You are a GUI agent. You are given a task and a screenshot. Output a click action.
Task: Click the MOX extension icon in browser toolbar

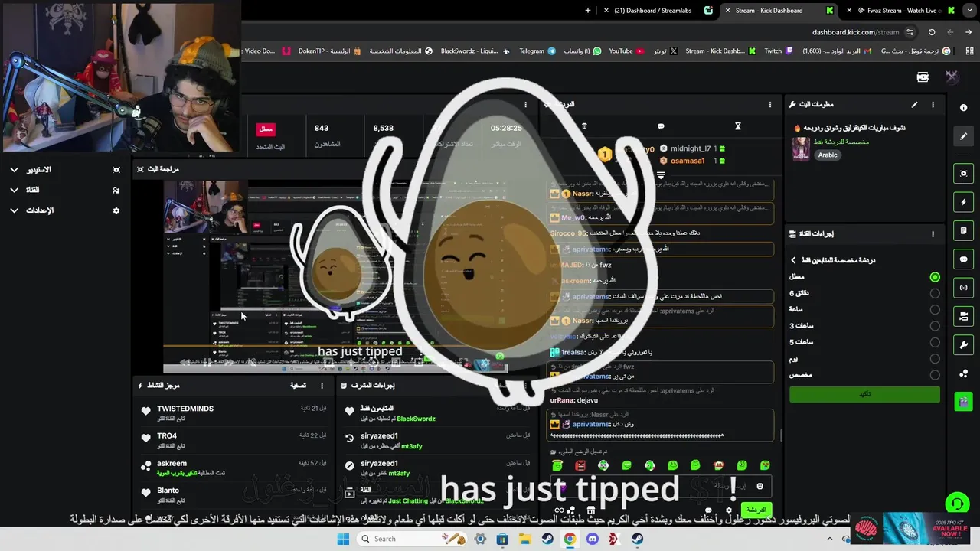pyautogui.click(x=923, y=77)
